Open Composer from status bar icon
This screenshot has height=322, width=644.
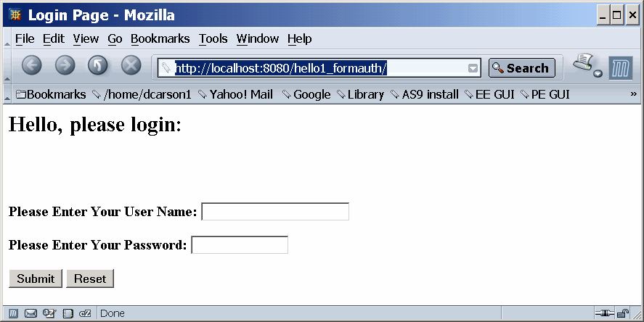point(49,313)
